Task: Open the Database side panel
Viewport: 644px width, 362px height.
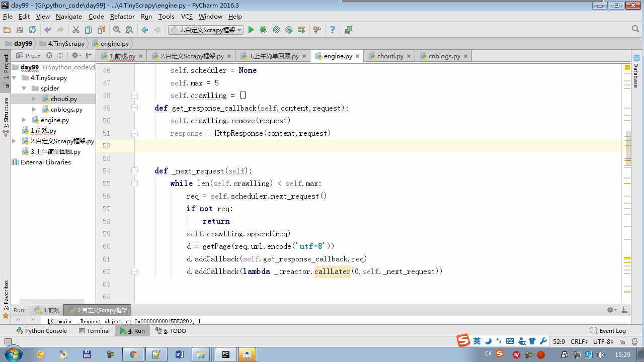Action: pyautogui.click(x=636, y=71)
